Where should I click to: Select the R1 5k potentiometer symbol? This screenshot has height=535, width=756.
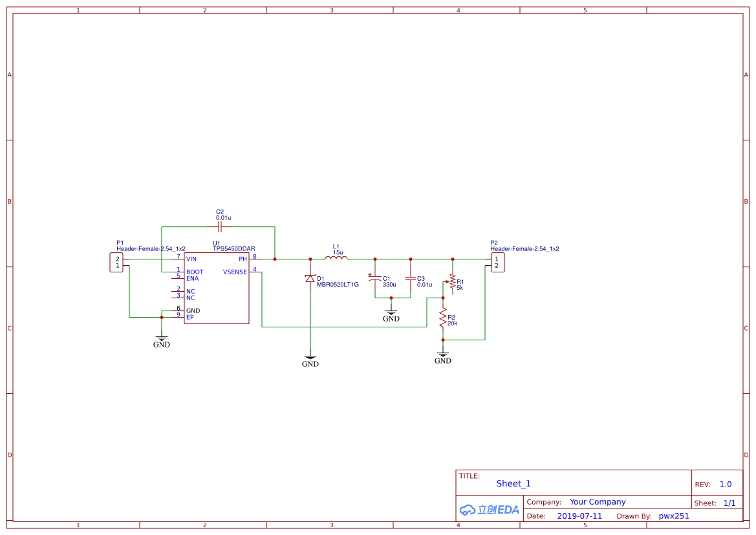[451, 283]
